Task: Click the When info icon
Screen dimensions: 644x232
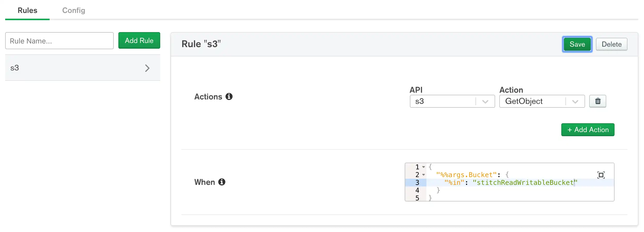Action: coord(222,182)
